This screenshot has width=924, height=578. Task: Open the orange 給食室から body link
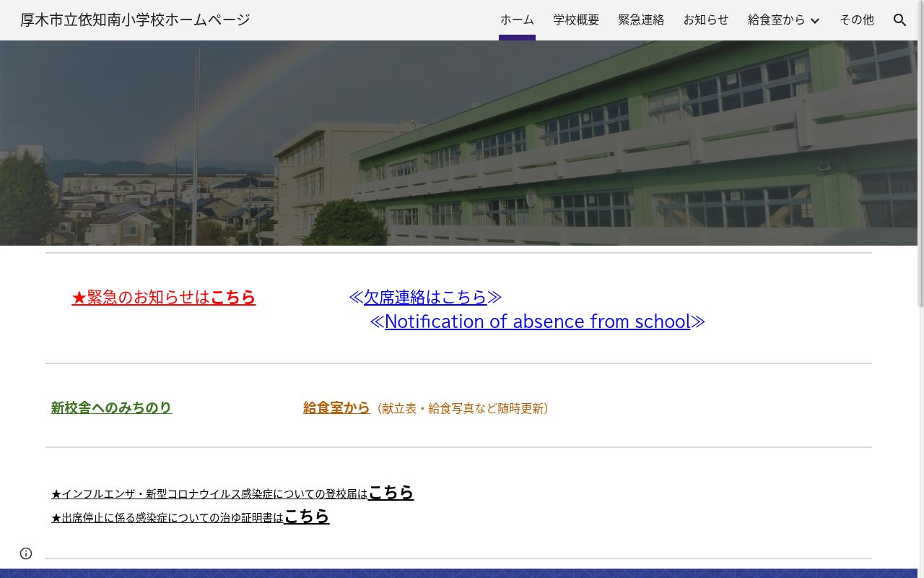(x=336, y=408)
